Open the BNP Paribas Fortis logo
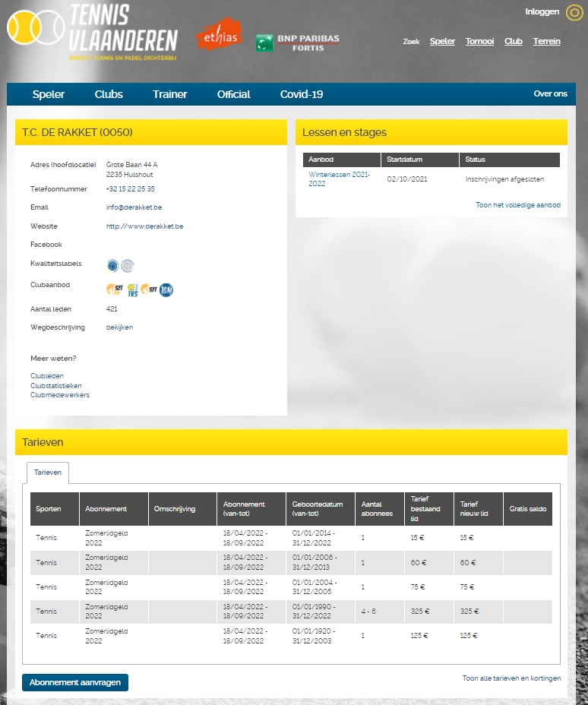This screenshot has width=588, height=705. click(x=298, y=43)
